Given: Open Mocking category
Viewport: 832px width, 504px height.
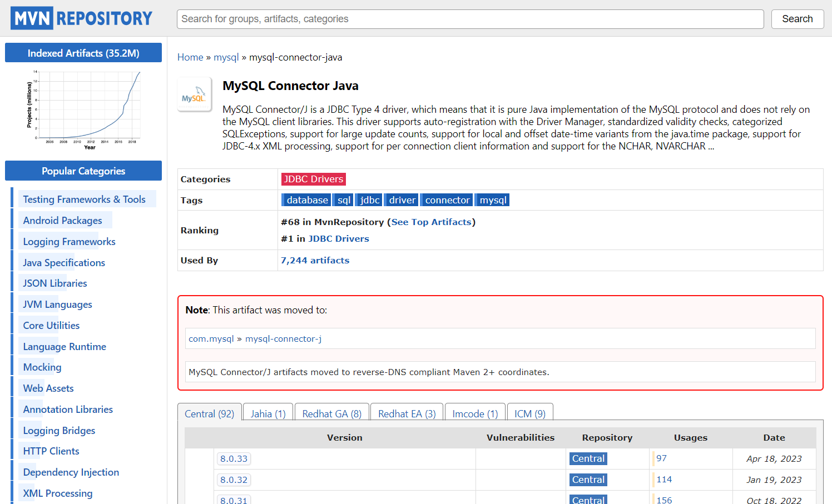Looking at the screenshot, I should [x=42, y=367].
